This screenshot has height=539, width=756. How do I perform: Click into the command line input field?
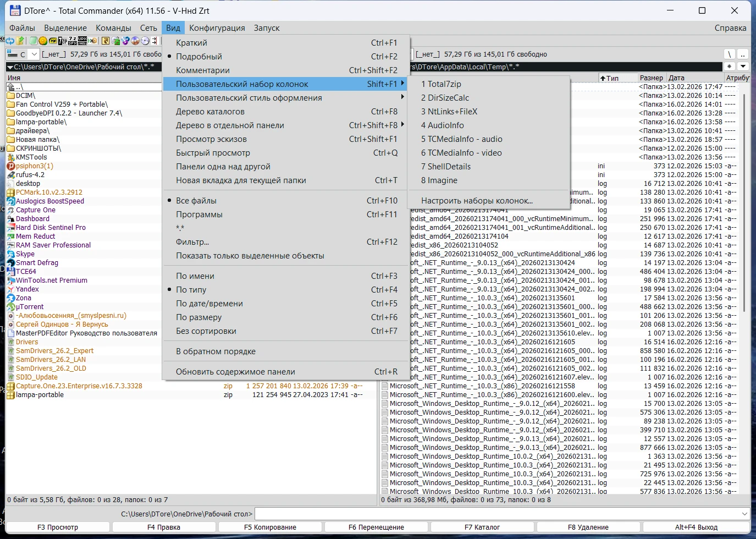point(495,514)
